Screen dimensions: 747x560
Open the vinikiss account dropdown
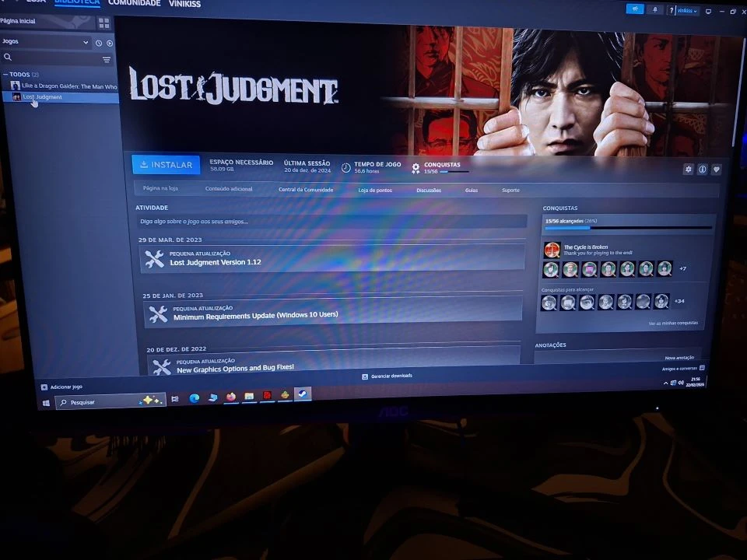pos(687,11)
